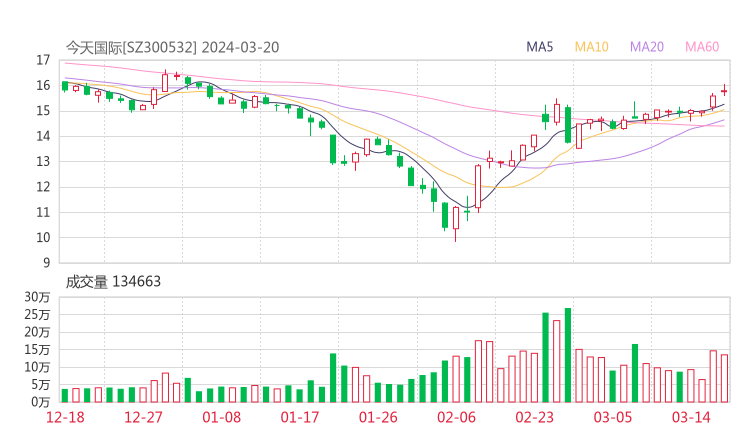
Task: Click the 12-27 date axis label
Action: click(143, 417)
